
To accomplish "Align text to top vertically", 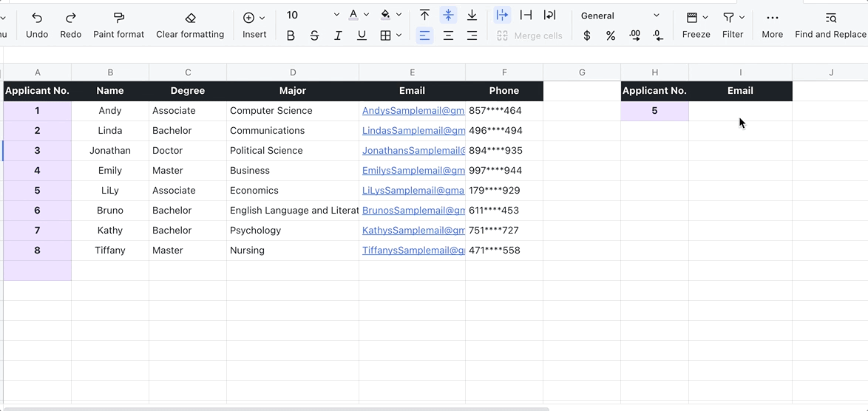I will 424,16.
